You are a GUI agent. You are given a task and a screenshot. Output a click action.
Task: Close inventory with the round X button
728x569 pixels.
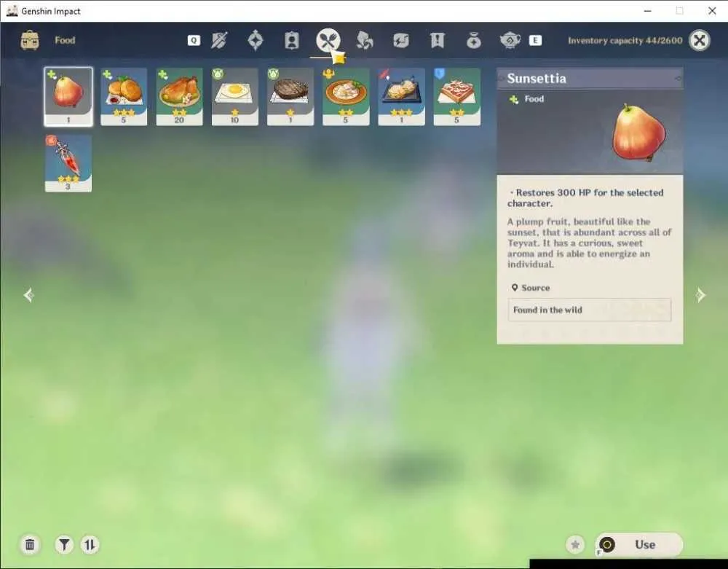699,40
